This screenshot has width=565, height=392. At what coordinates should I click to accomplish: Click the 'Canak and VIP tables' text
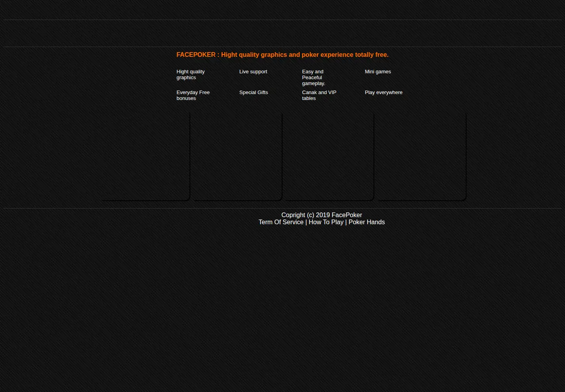point(319,95)
